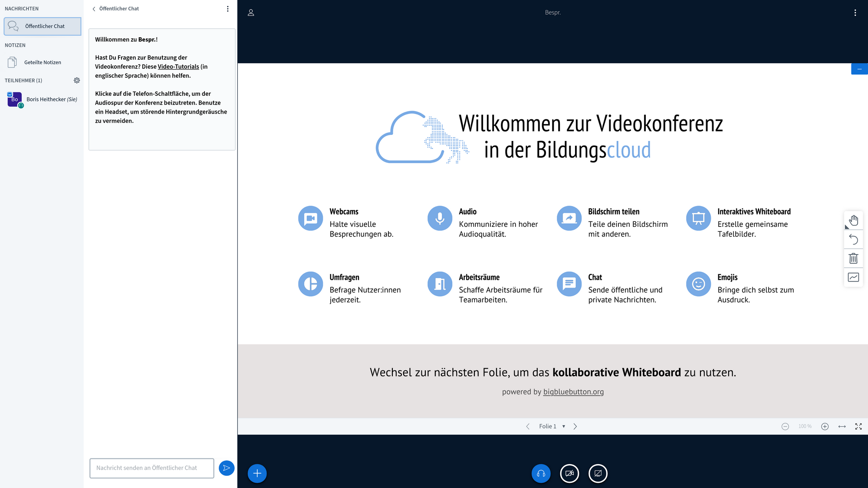Clear the whiteboard with the trash icon
Viewport: 868px width, 488px height.
coord(853,258)
